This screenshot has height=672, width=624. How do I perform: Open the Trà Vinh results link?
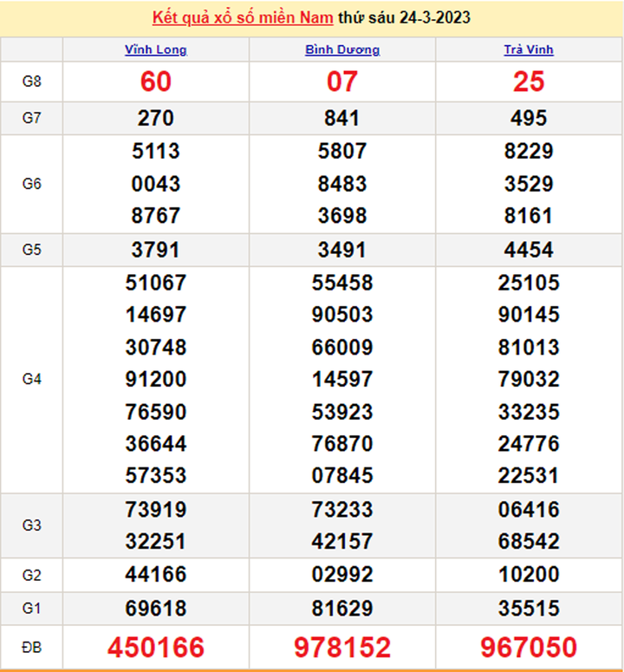coord(529,49)
